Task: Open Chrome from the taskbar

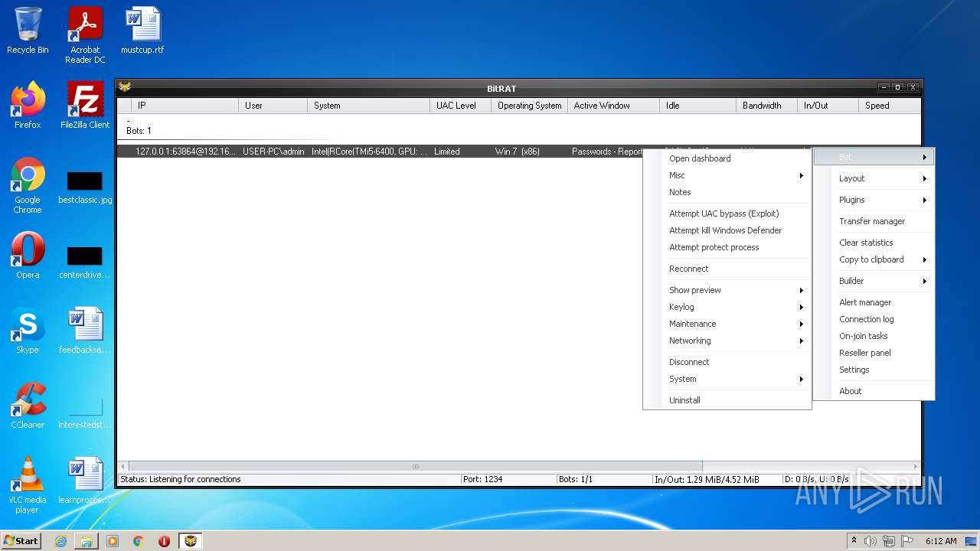Action: tap(139, 541)
